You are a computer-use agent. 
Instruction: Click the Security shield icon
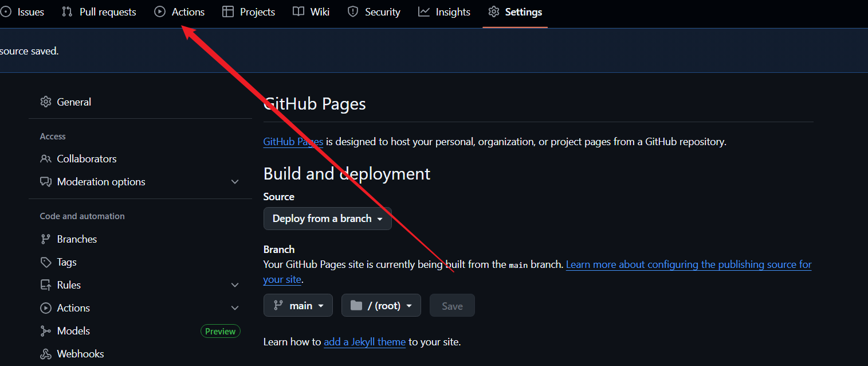353,12
